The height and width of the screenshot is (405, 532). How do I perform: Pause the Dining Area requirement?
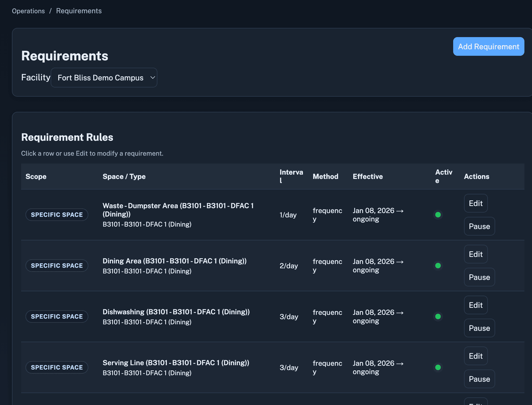479,277
